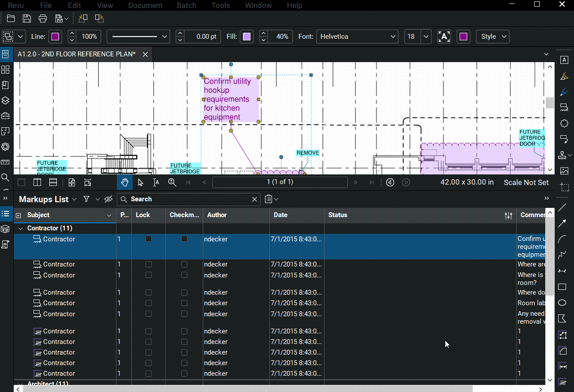
Task: Select the Ellipse markup tool
Action: (x=562, y=303)
